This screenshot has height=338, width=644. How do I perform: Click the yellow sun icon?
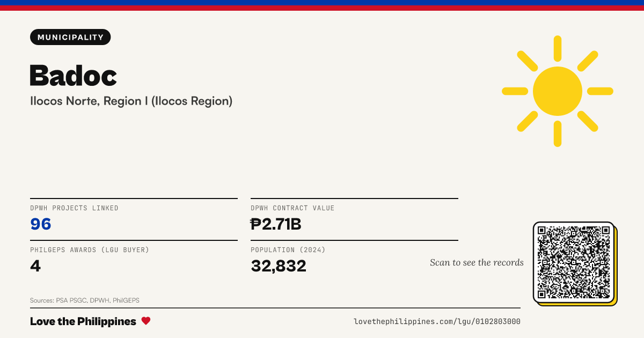[x=558, y=91]
